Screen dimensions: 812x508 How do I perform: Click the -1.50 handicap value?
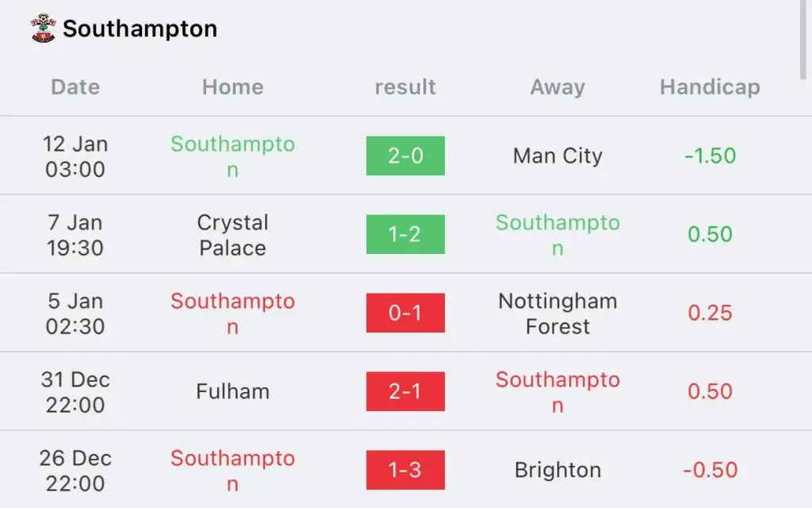pos(710,156)
